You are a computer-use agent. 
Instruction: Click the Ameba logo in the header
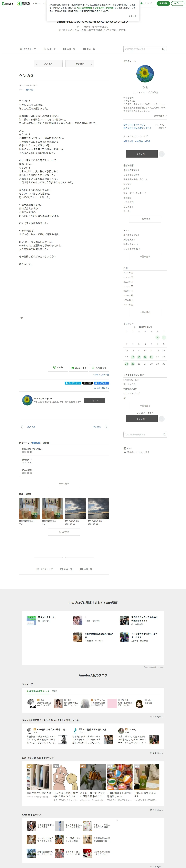[7, 3]
